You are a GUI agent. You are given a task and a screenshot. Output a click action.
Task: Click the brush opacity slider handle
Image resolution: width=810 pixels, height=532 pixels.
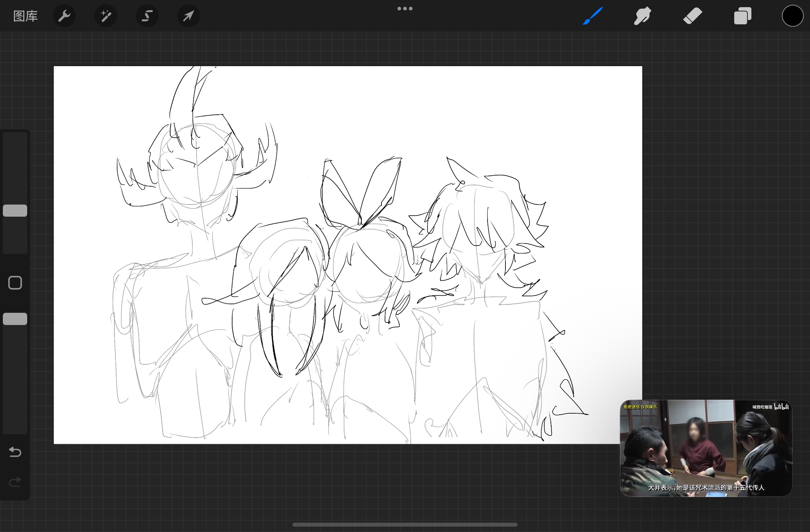[x=15, y=319]
